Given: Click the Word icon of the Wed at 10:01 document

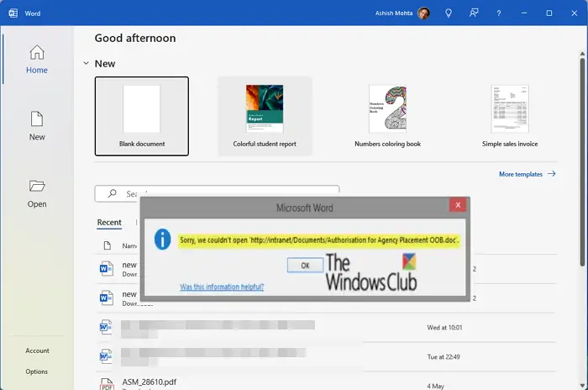Looking at the screenshot, I should click(x=106, y=327).
